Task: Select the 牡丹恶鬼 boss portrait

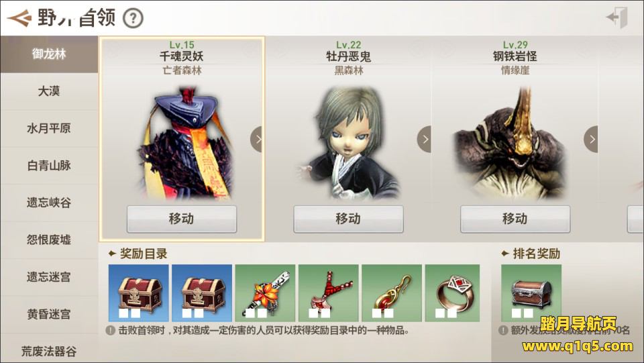Action: 348,142
